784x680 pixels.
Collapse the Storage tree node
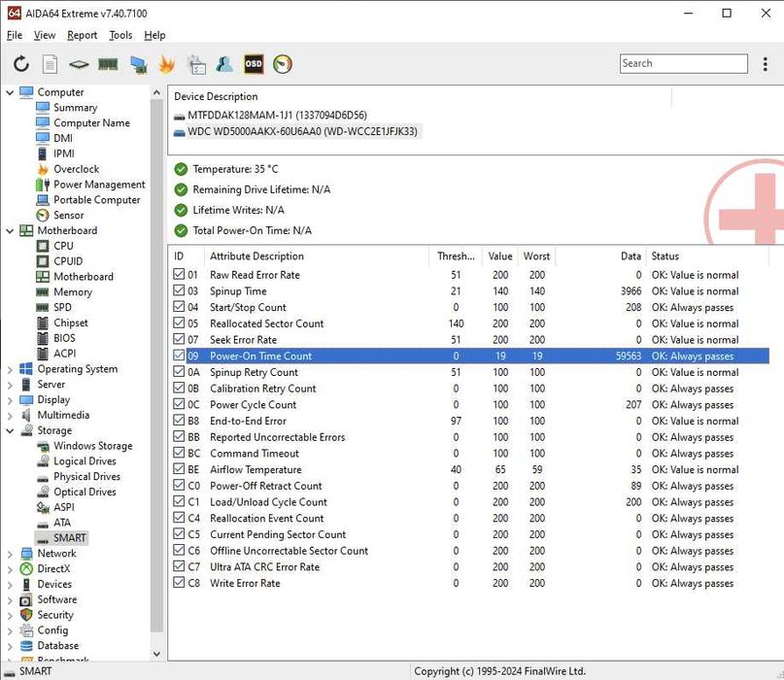click(10, 431)
